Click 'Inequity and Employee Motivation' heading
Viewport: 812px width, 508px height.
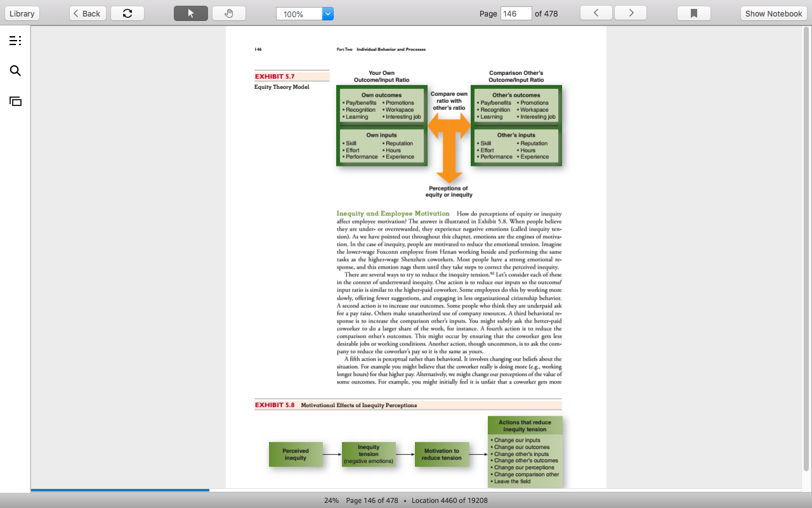point(393,213)
